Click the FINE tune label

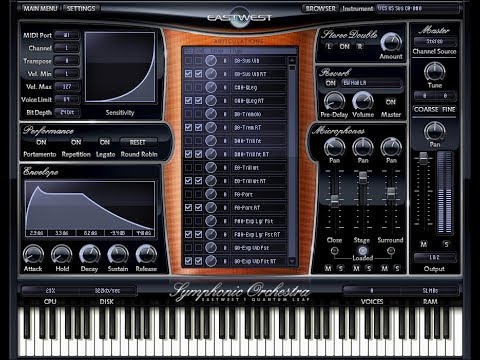click(449, 109)
